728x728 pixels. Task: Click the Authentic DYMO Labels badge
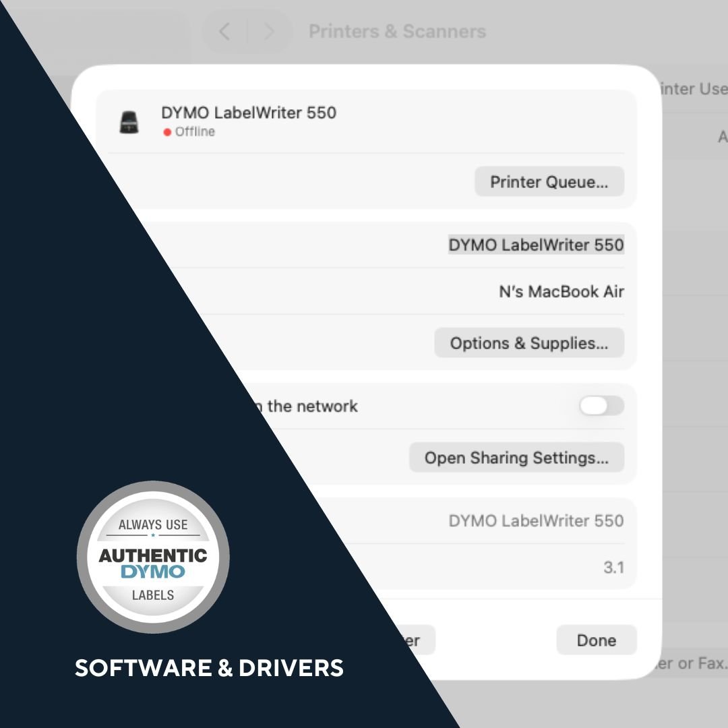[153, 557]
